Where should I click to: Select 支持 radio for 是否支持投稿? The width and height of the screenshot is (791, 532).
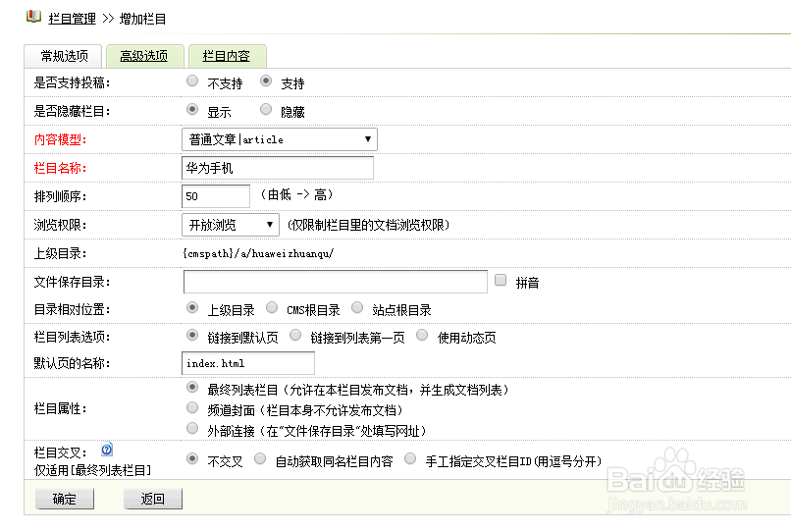point(266,80)
